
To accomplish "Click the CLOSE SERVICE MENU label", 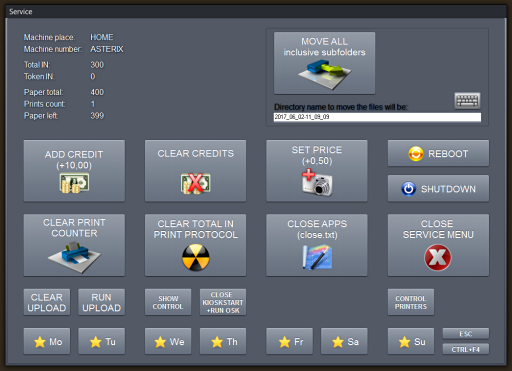I will [x=438, y=229].
